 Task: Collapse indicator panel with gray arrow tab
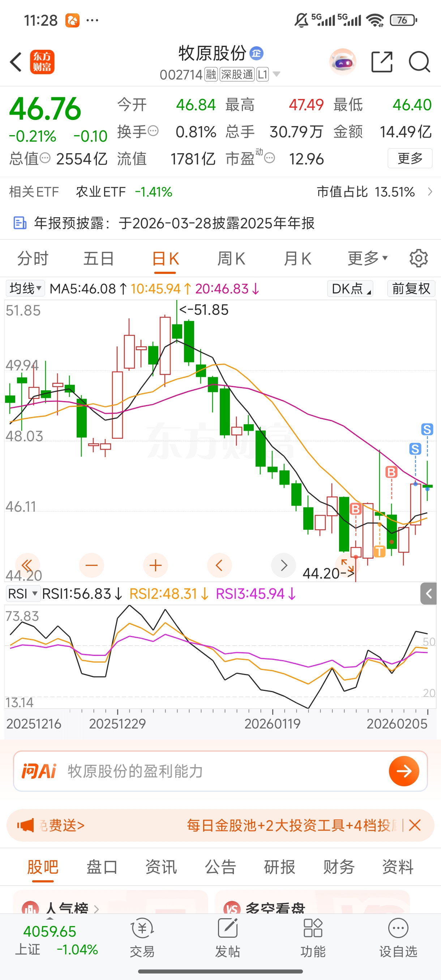[428, 593]
